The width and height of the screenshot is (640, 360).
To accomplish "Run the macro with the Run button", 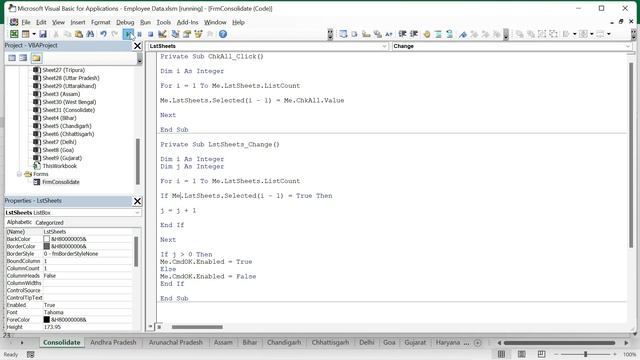I will [x=128, y=34].
